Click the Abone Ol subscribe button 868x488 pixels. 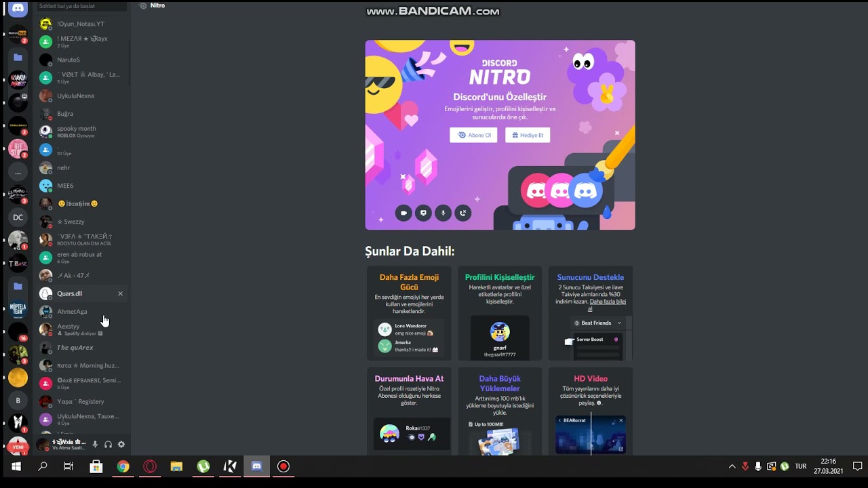(473, 135)
